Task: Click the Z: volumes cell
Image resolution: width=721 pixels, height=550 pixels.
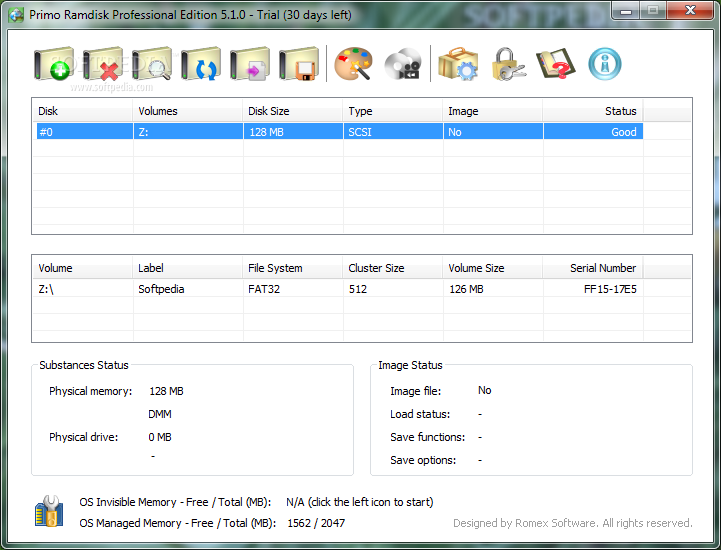Action: (188, 132)
